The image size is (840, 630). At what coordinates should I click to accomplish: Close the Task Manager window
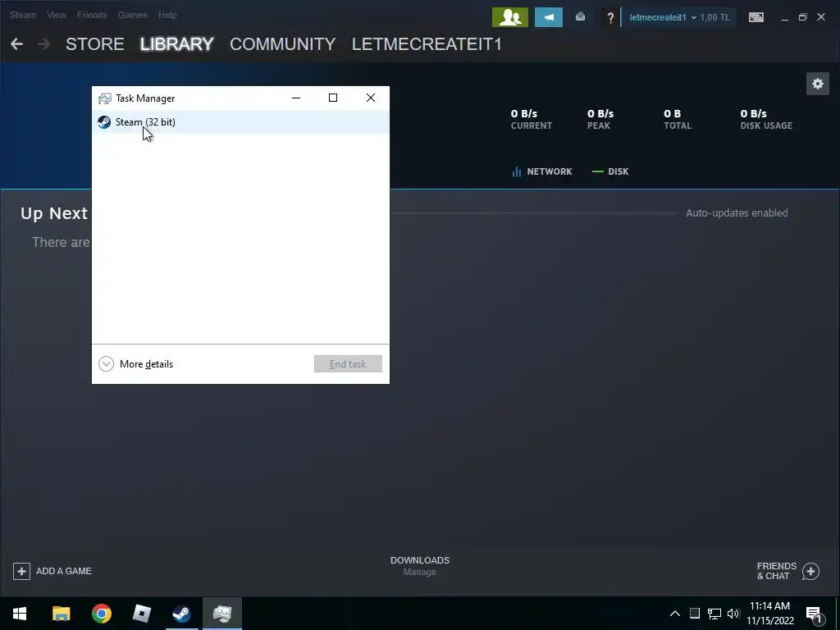(x=371, y=98)
